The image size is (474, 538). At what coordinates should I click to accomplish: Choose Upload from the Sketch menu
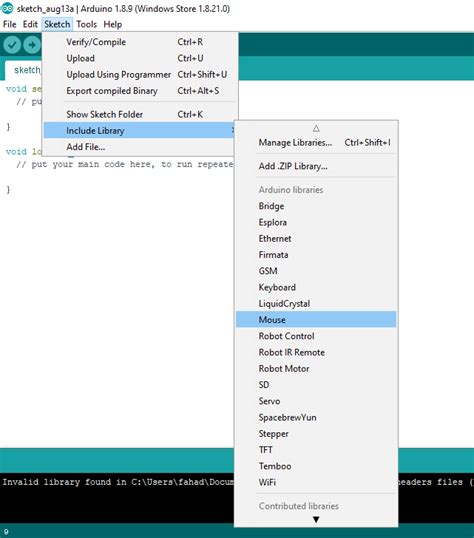pyautogui.click(x=140, y=58)
